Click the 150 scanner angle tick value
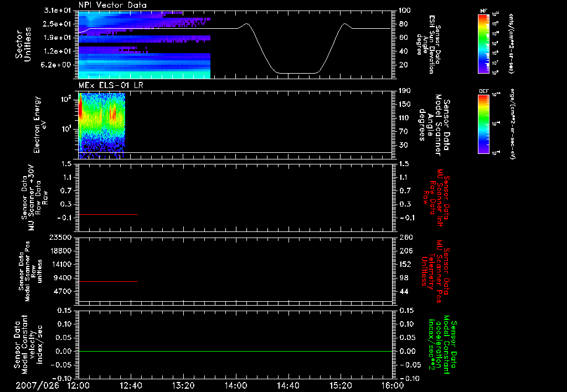 click(405, 105)
